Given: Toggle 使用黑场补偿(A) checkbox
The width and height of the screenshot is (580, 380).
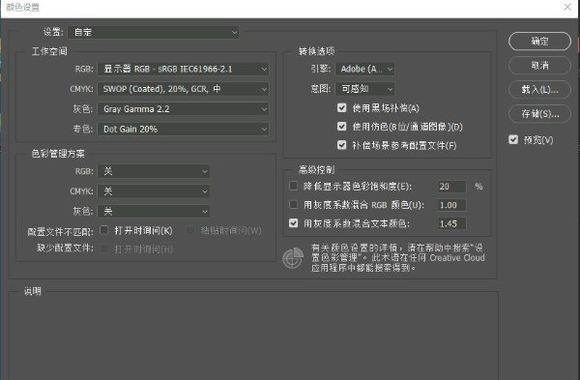Looking at the screenshot, I should coord(342,108).
